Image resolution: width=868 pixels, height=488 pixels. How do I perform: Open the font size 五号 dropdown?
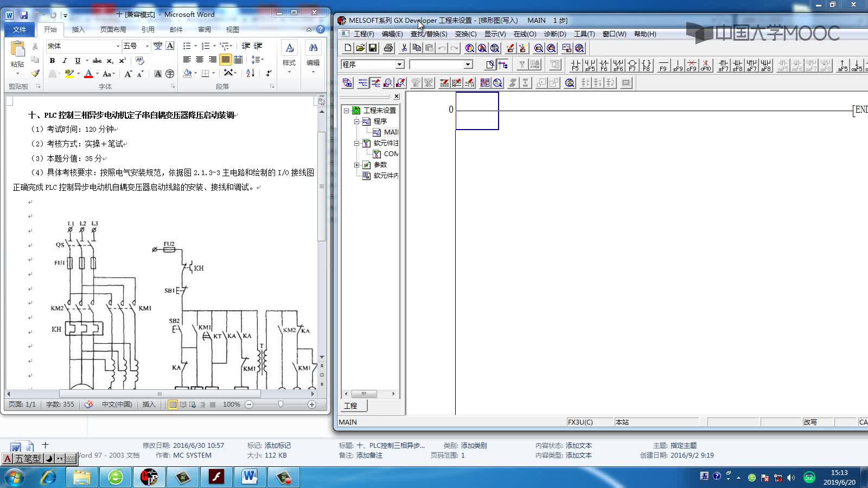pos(147,46)
